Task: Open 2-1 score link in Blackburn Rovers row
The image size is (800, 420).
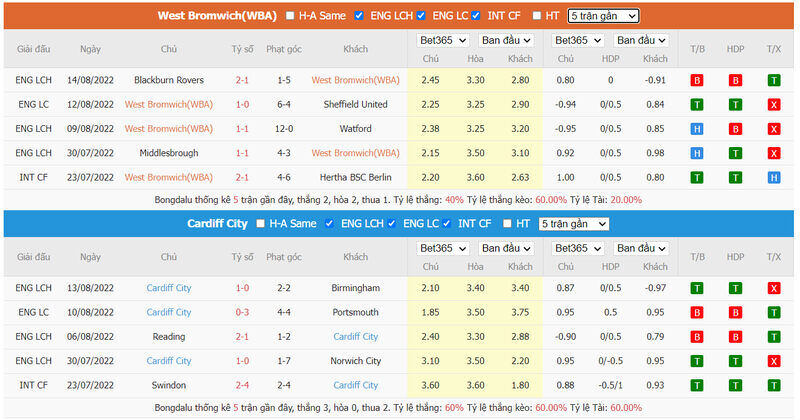Action: pyautogui.click(x=242, y=80)
